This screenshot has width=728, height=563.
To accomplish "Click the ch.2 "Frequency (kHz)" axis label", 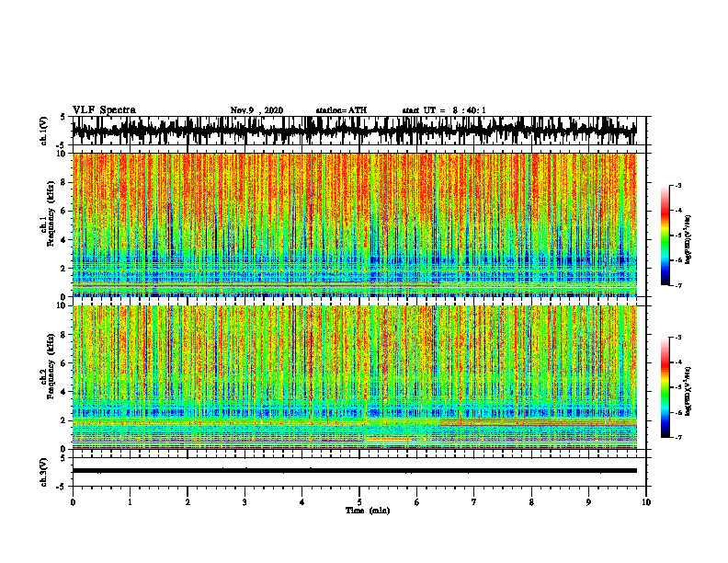I will click(51, 366).
